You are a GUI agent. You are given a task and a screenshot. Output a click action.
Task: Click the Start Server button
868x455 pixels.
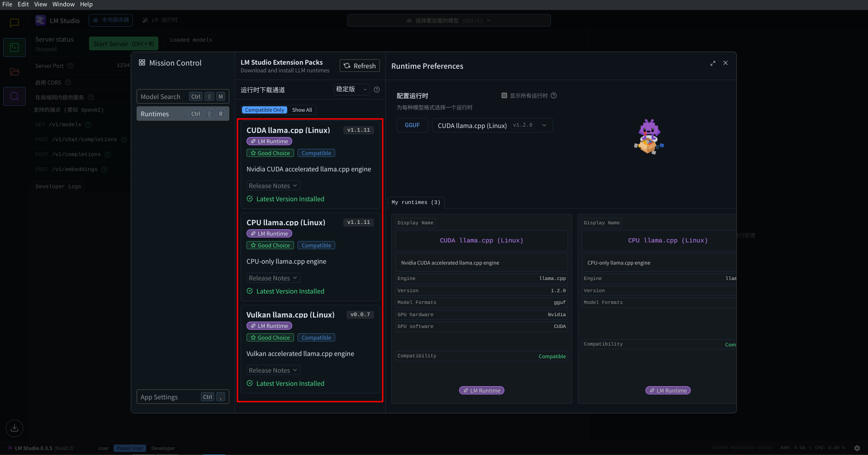[x=123, y=43]
